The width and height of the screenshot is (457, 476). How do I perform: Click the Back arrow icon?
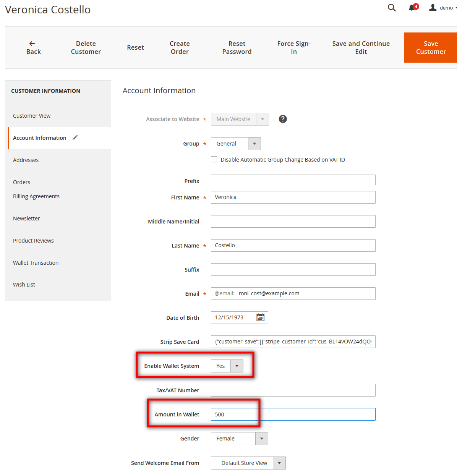pyautogui.click(x=32, y=43)
